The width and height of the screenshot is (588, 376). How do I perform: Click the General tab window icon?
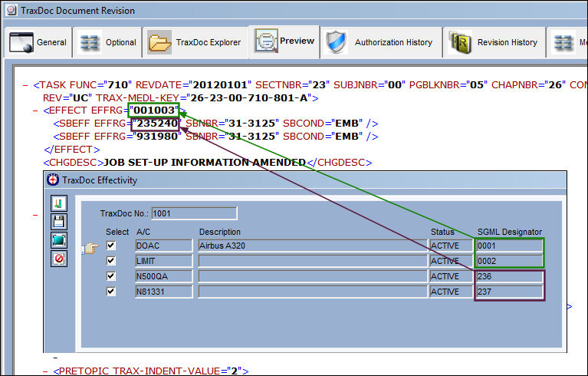[21, 42]
